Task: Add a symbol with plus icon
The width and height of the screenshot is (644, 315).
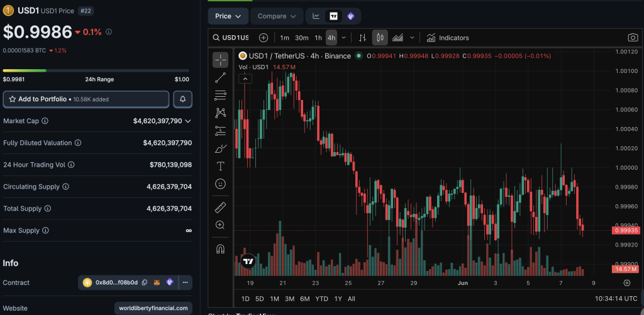Action: [x=264, y=38]
